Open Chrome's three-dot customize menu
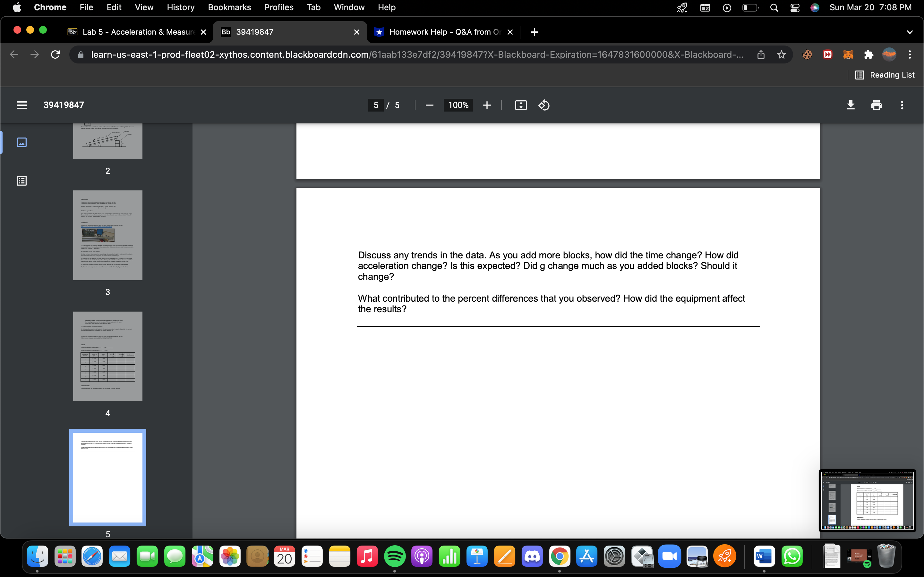Image resolution: width=924 pixels, height=577 pixels. point(910,54)
